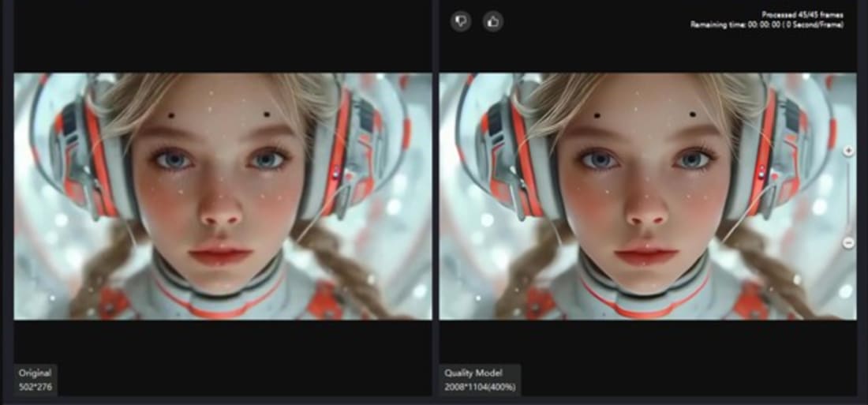
Task: Click the divider between the preview panes
Action: pyautogui.click(x=436, y=197)
